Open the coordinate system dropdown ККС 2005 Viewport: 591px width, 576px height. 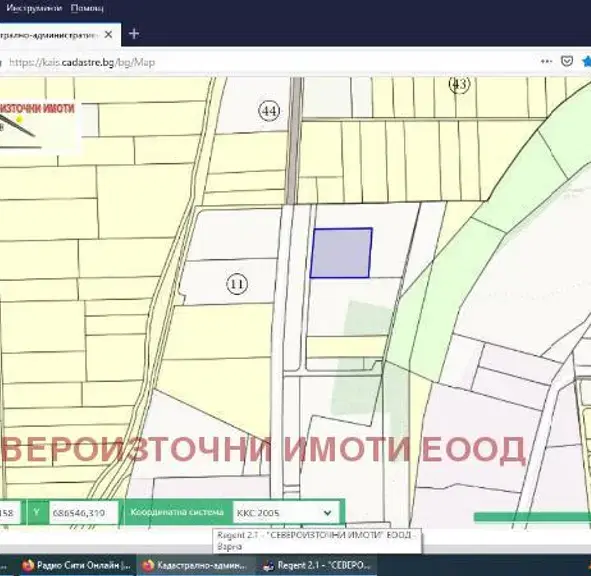[x=285, y=513]
